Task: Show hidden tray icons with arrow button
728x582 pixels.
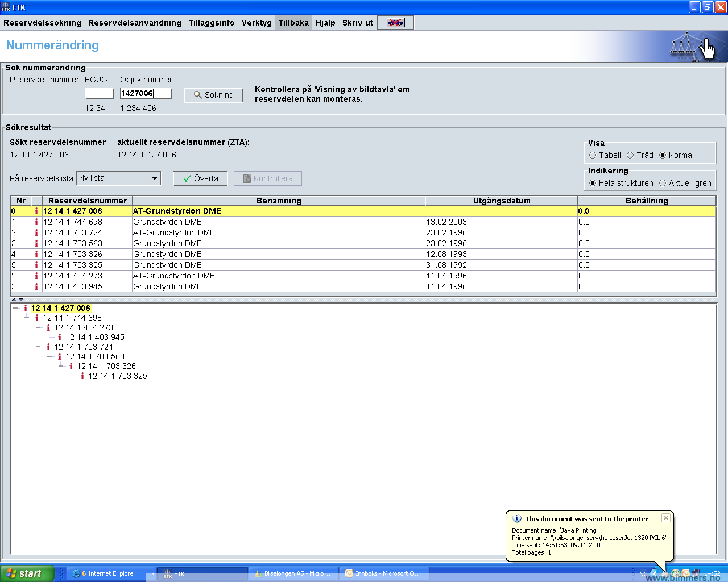Action: click(x=654, y=573)
